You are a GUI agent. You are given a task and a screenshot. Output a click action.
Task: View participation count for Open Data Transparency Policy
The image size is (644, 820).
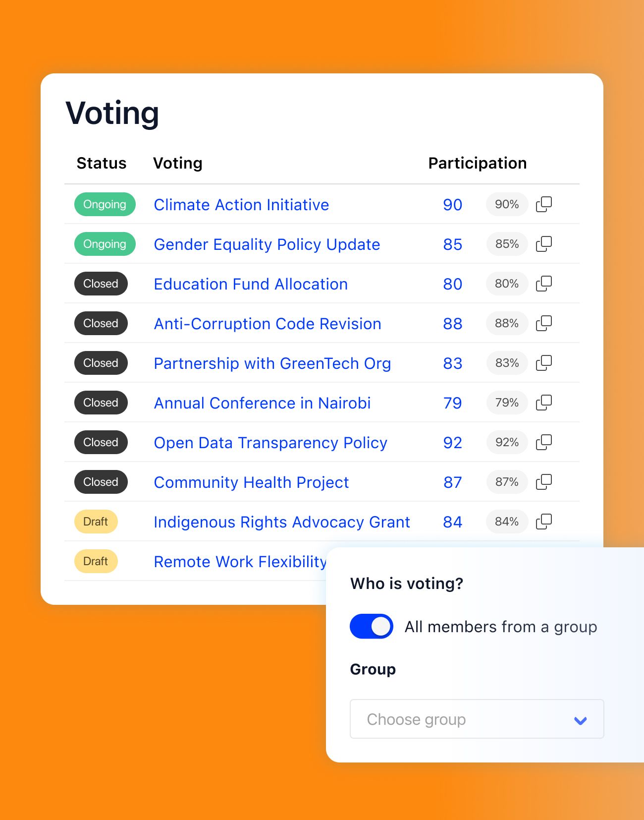(452, 442)
